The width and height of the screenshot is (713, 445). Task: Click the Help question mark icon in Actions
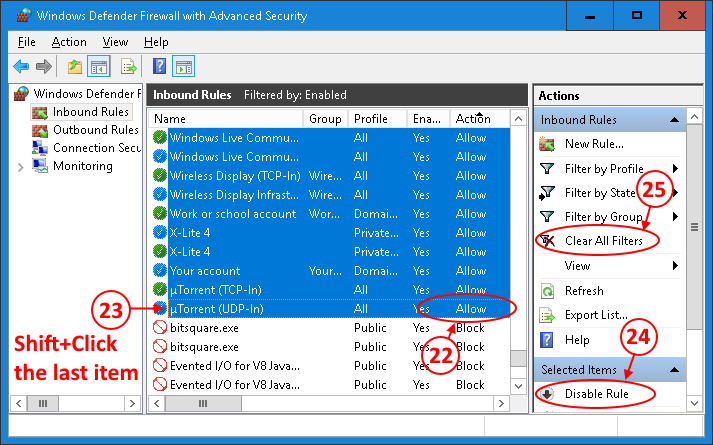[x=547, y=340]
